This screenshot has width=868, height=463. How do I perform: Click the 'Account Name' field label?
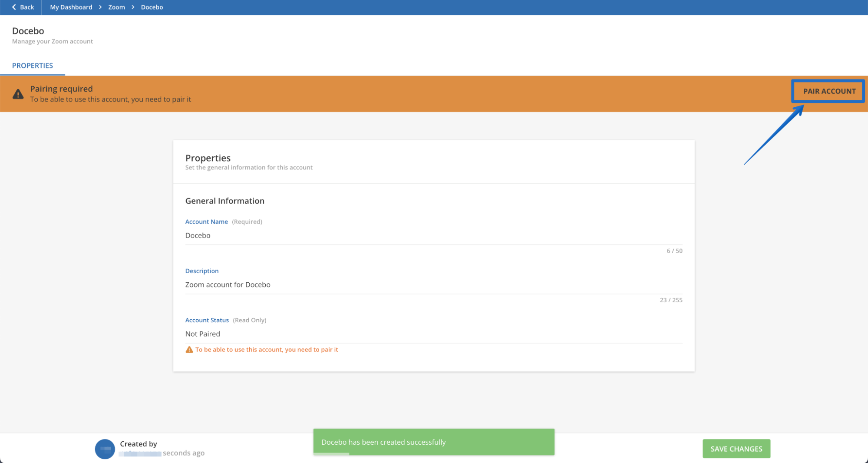click(207, 222)
